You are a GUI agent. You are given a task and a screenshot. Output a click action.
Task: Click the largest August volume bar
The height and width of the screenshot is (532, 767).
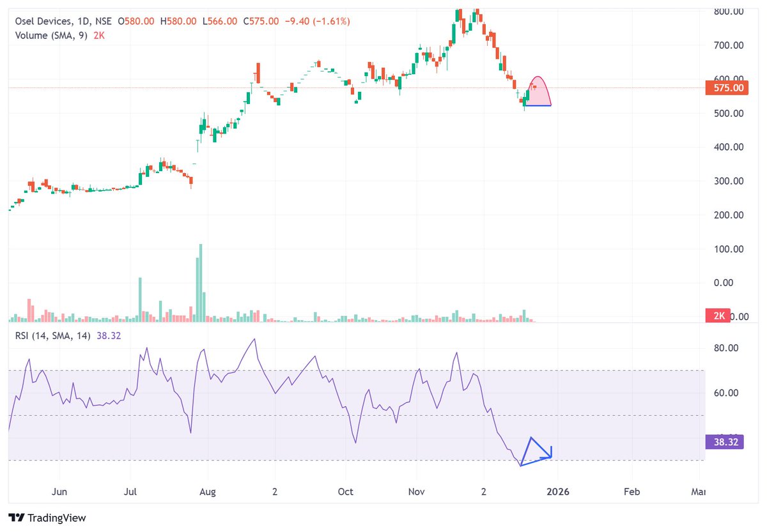200,281
